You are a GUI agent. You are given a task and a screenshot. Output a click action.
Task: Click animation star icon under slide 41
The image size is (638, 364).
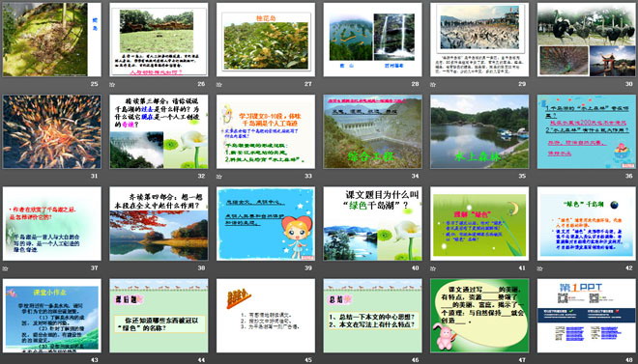pos(433,268)
